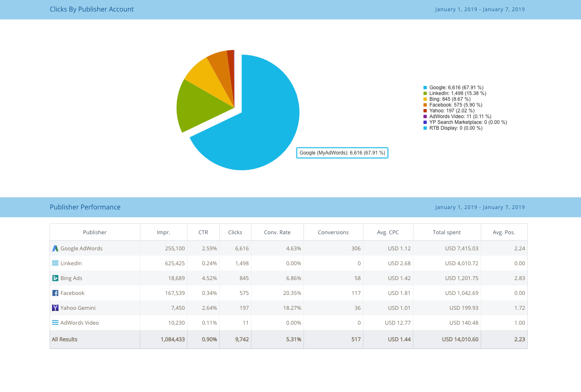Click Yahoo Gemini conversion rate 18.27%
The height and width of the screenshot is (392, 581).
(x=292, y=308)
